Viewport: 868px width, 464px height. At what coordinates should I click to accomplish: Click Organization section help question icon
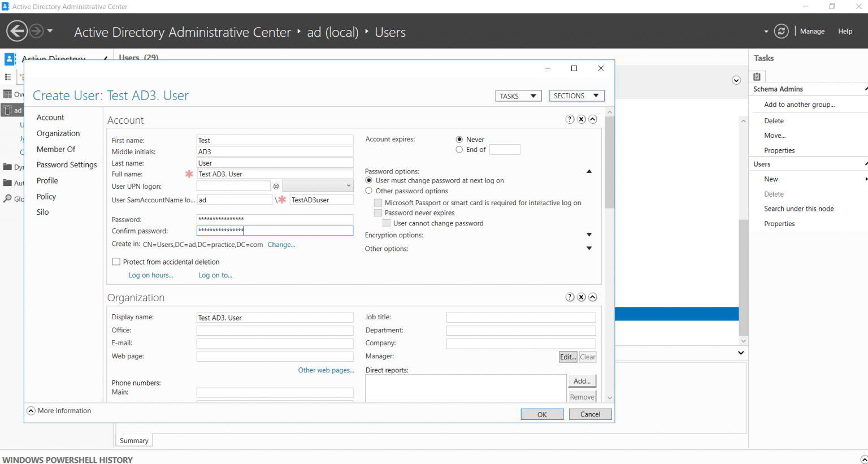570,297
